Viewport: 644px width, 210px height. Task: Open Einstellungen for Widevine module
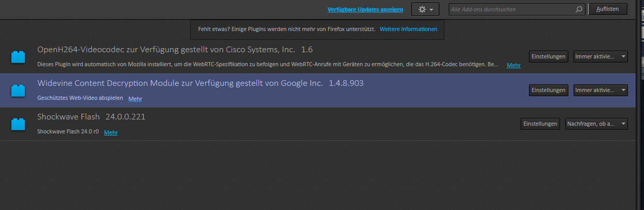pos(549,90)
